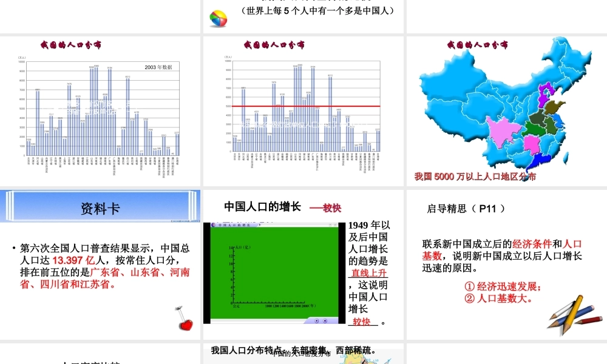Open the slide with the 2003年数据 bar chart

(100, 110)
